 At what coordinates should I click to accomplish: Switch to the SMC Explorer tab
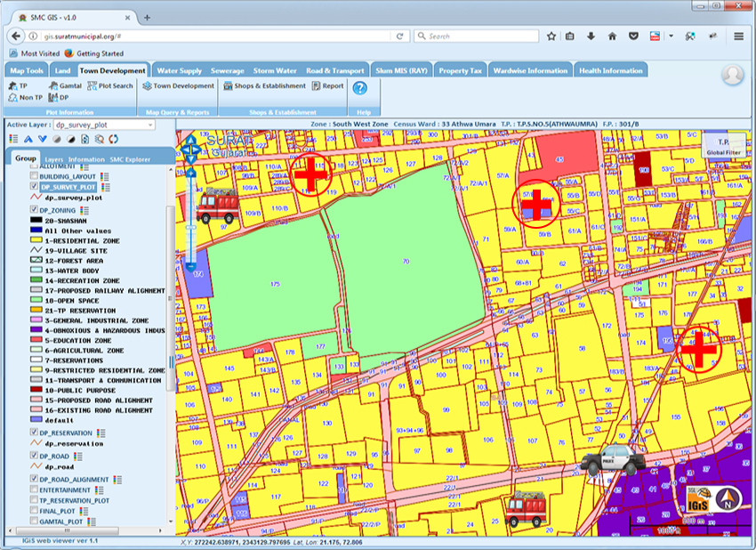(x=130, y=159)
